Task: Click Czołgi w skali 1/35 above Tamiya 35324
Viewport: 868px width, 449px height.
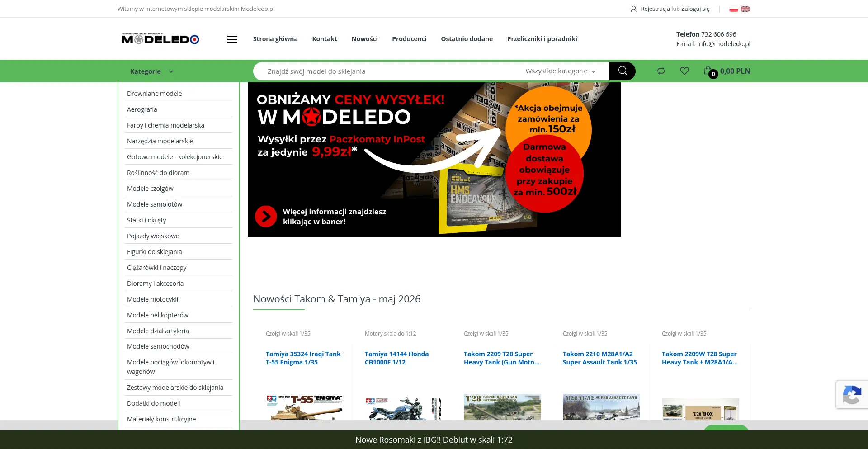Action: pos(288,334)
